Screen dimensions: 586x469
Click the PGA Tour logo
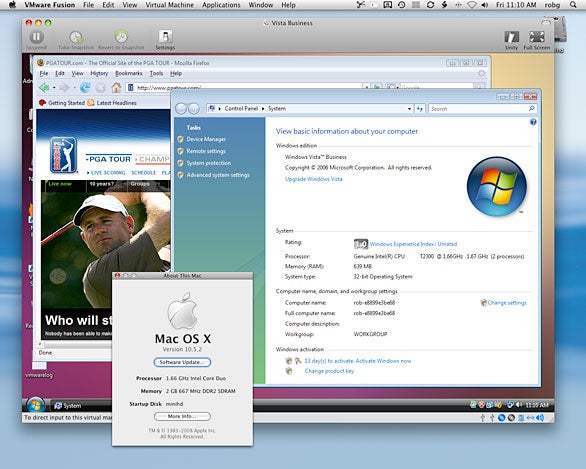[x=64, y=155]
